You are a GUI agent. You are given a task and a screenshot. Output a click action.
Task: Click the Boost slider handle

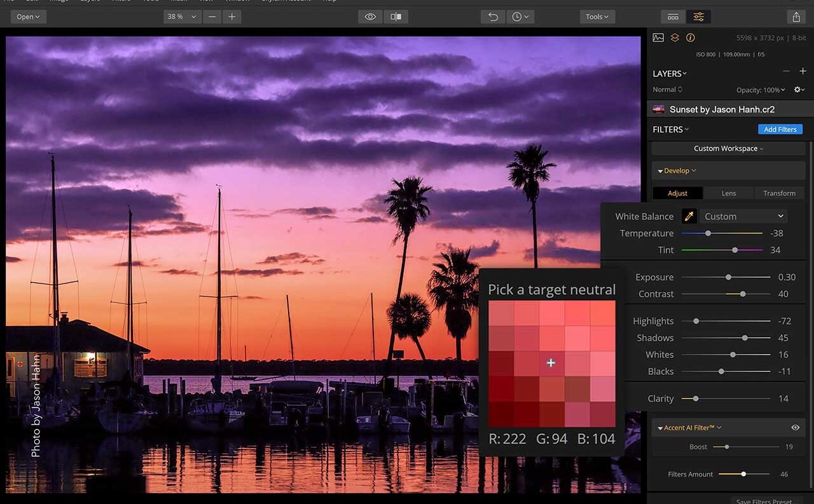pos(727,447)
